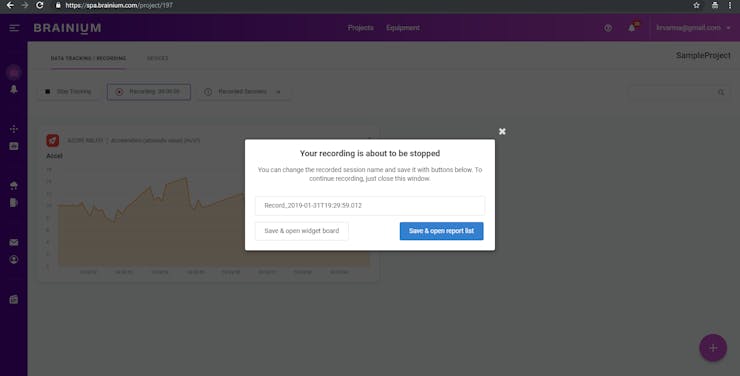Open the sidebar mail envelope icon

pyautogui.click(x=14, y=242)
